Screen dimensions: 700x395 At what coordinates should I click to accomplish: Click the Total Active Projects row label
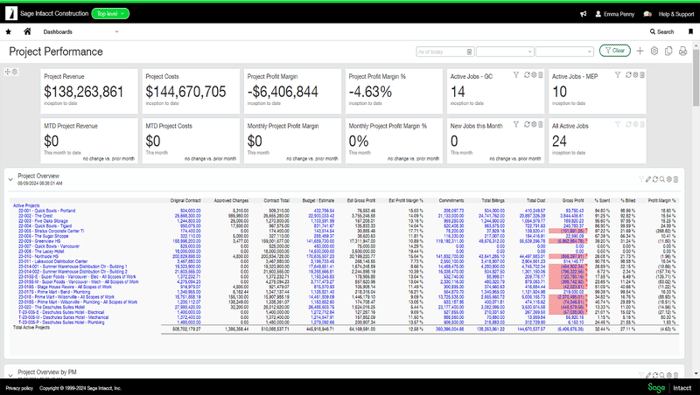coord(31,328)
